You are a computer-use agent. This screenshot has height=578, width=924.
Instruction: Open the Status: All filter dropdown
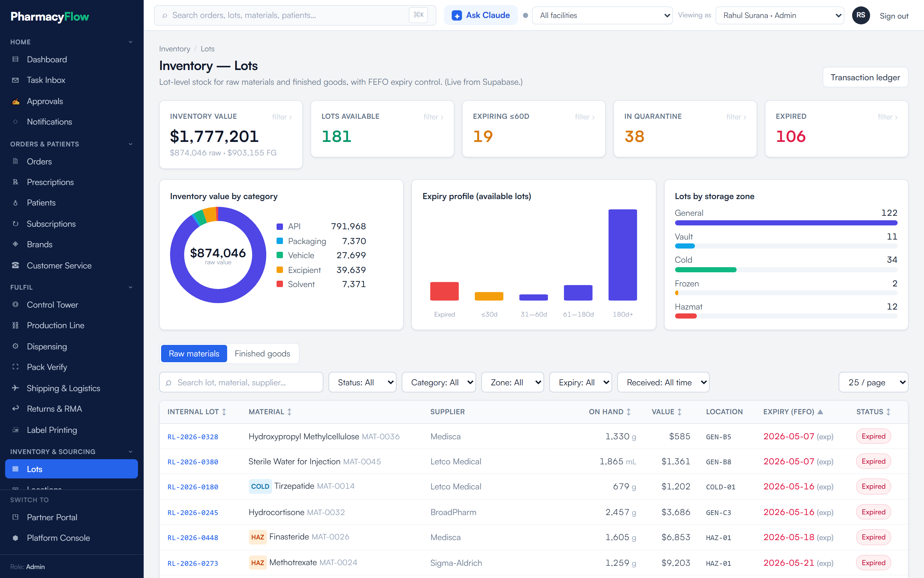tap(362, 382)
